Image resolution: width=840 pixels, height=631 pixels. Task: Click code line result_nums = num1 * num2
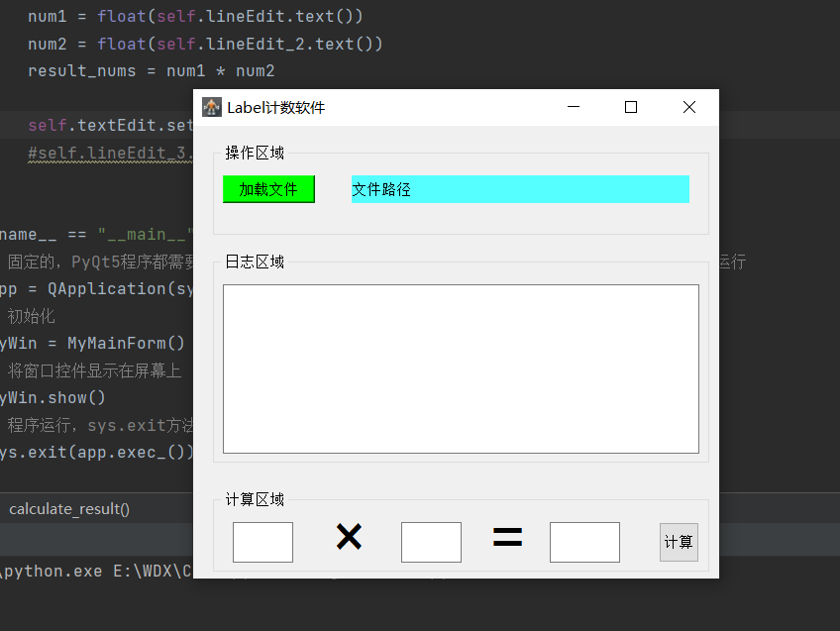tap(152, 70)
